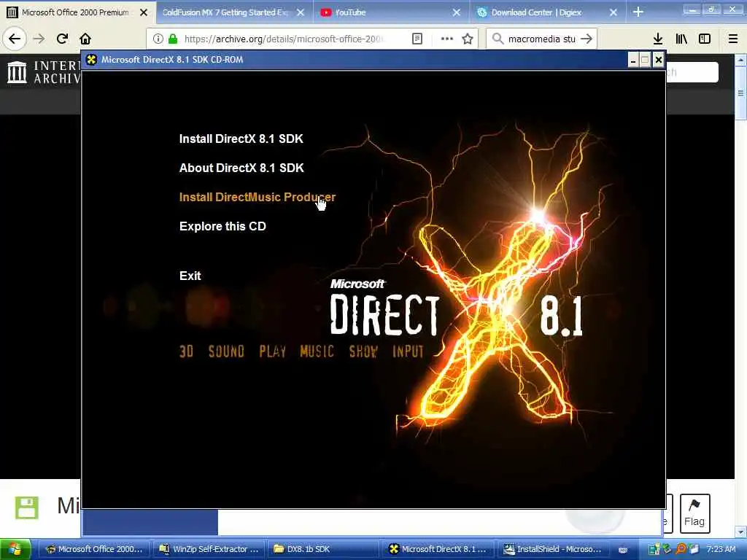
Task: Close the Download Center Digiex tab
Action: tap(614, 12)
